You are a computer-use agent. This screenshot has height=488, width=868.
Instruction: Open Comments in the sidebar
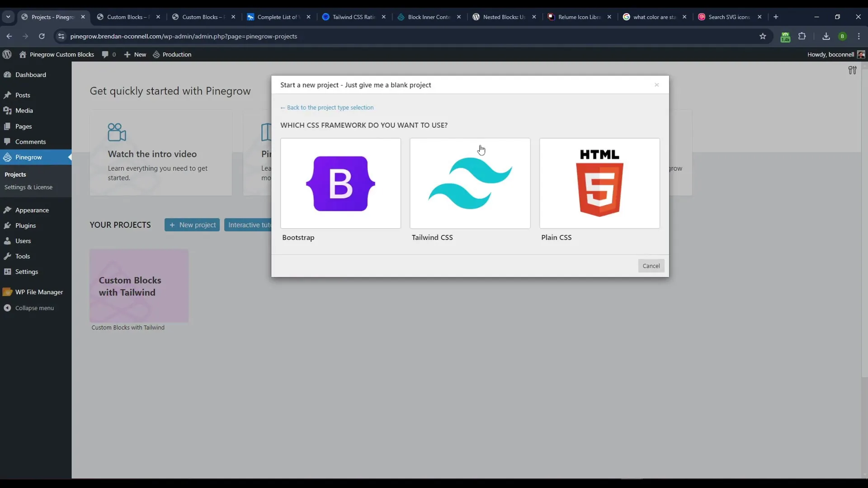click(x=36, y=141)
